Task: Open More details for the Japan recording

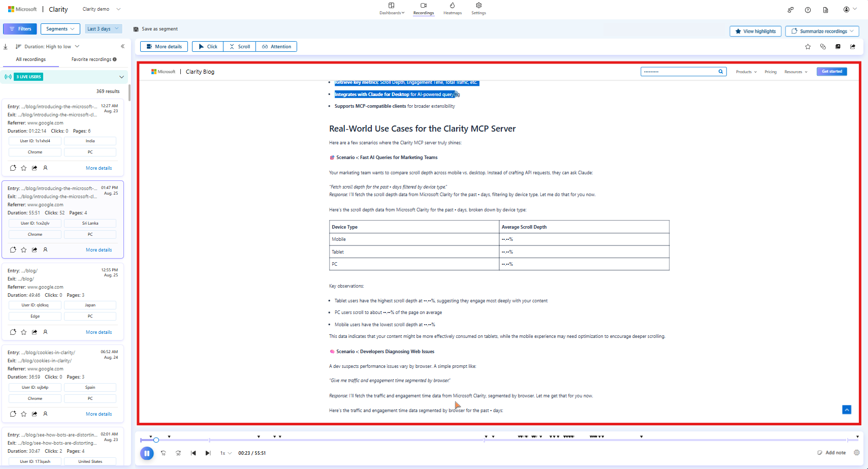Action: tap(99, 332)
